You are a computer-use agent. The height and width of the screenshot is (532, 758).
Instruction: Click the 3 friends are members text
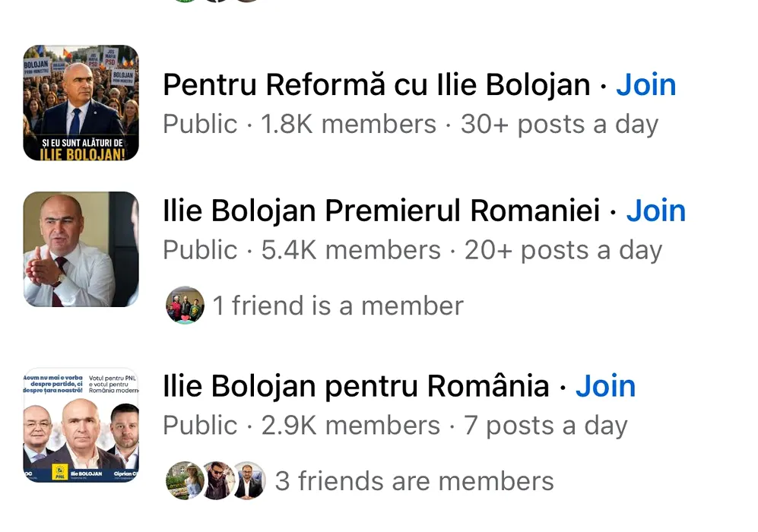tap(414, 481)
